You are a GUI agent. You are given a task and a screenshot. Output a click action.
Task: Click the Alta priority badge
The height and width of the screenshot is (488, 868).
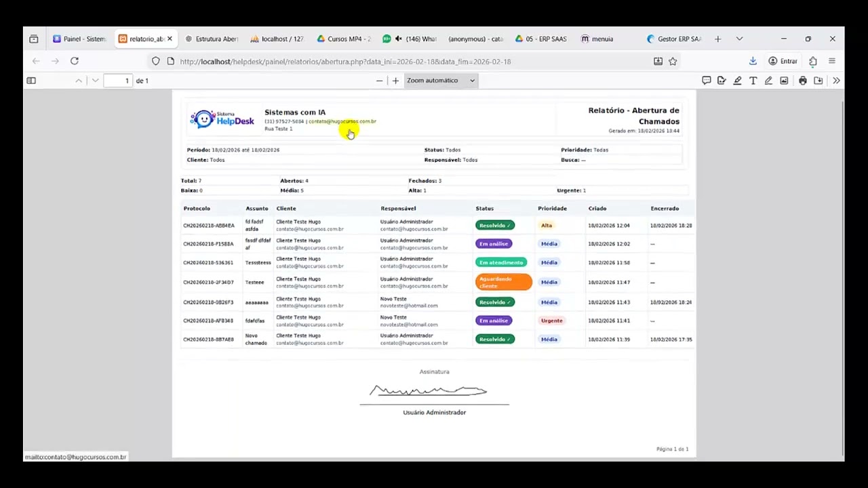[x=547, y=225]
